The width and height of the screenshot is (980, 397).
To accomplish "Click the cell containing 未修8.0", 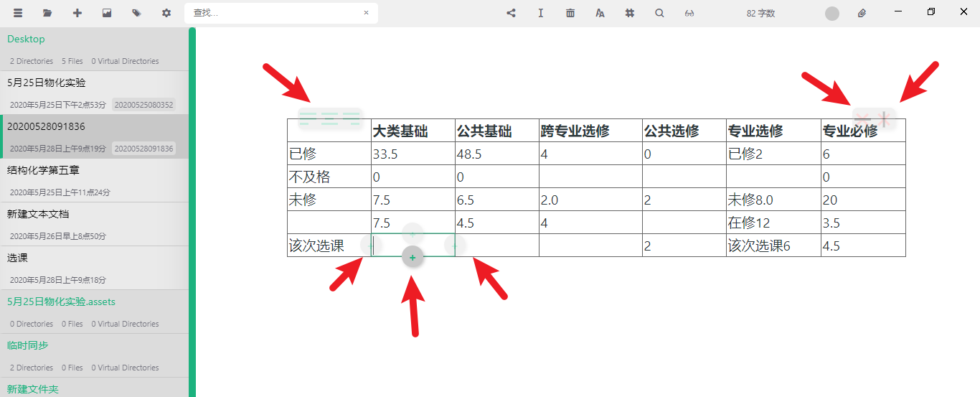I will pyautogui.click(x=774, y=200).
